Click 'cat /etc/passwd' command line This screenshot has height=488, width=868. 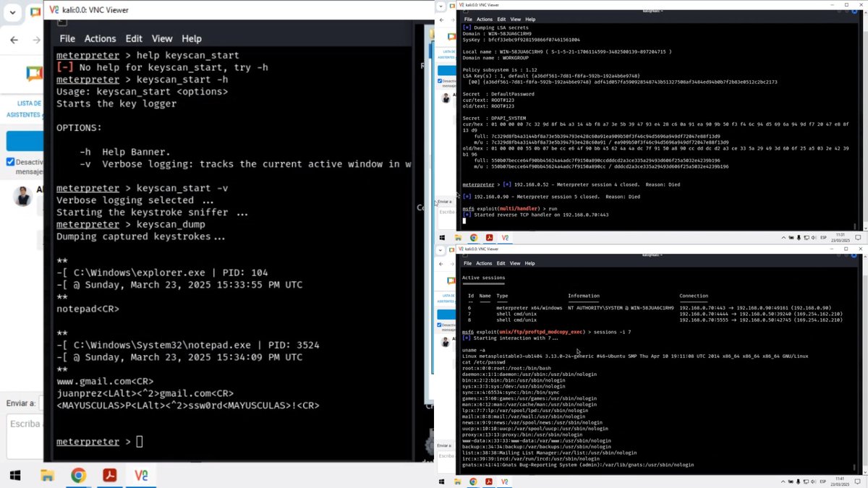tap(482, 362)
